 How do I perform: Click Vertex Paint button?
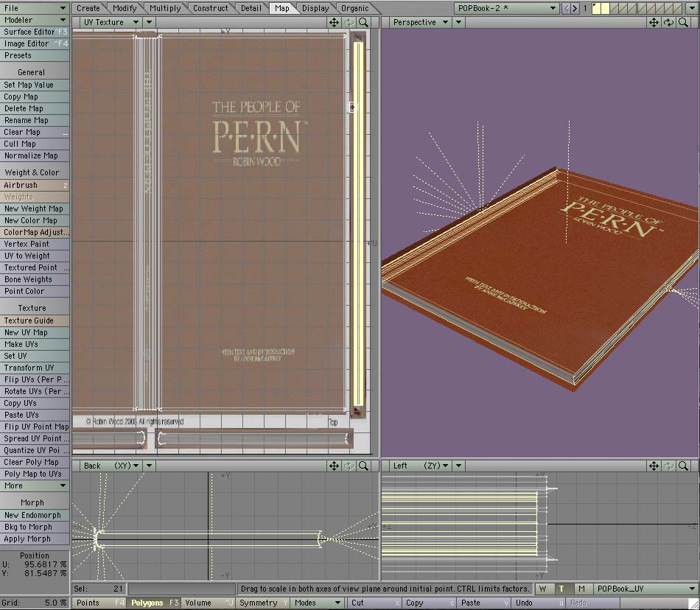tap(35, 244)
